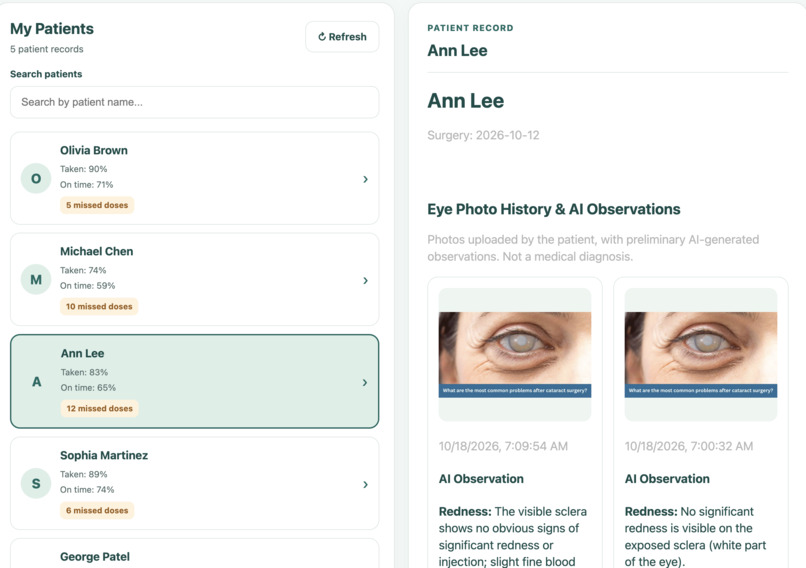
Task: Select the Ann Lee A avatar
Action: click(x=36, y=382)
